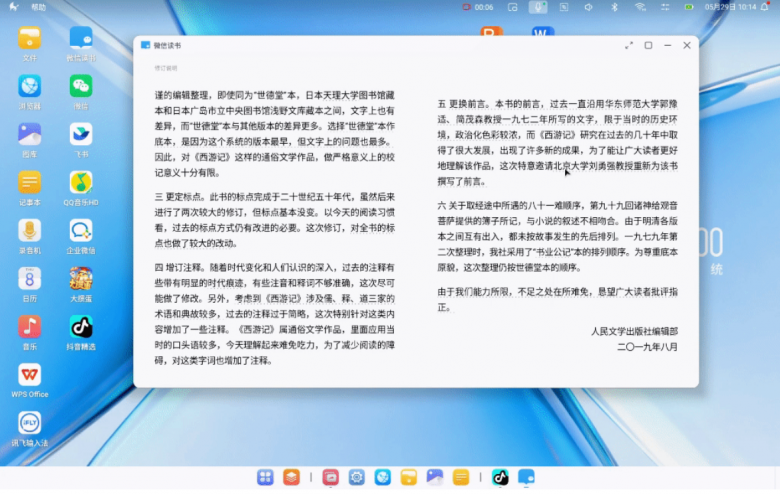
Task: Launch the card game desktop icon above 音乐
Action: pyautogui.click(x=81, y=279)
